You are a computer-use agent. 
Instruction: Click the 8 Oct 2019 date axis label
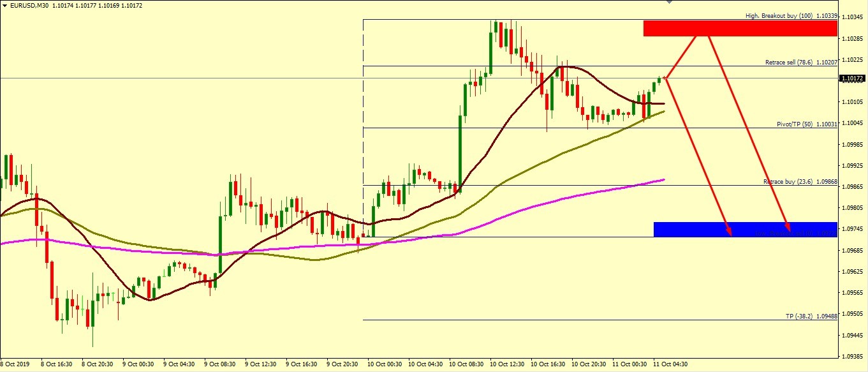[x=15, y=364]
